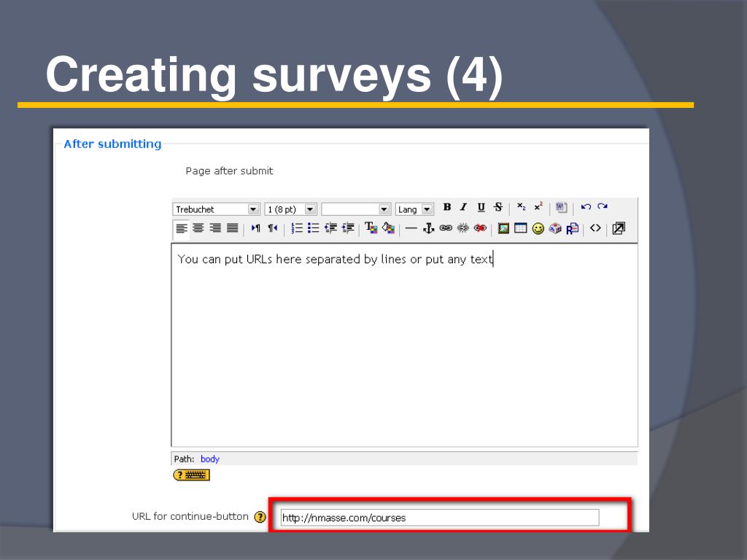Insert a table
The image size is (747, 560).
point(521,228)
